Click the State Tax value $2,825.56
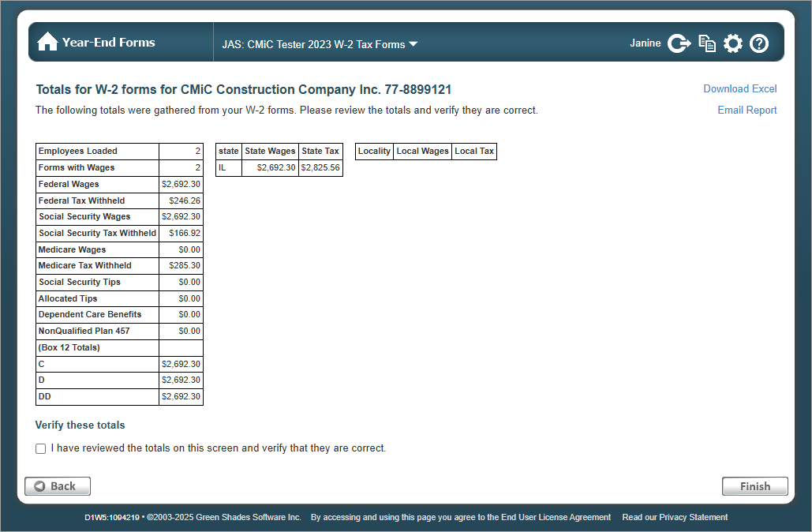The width and height of the screenshot is (812, 532). (x=320, y=168)
